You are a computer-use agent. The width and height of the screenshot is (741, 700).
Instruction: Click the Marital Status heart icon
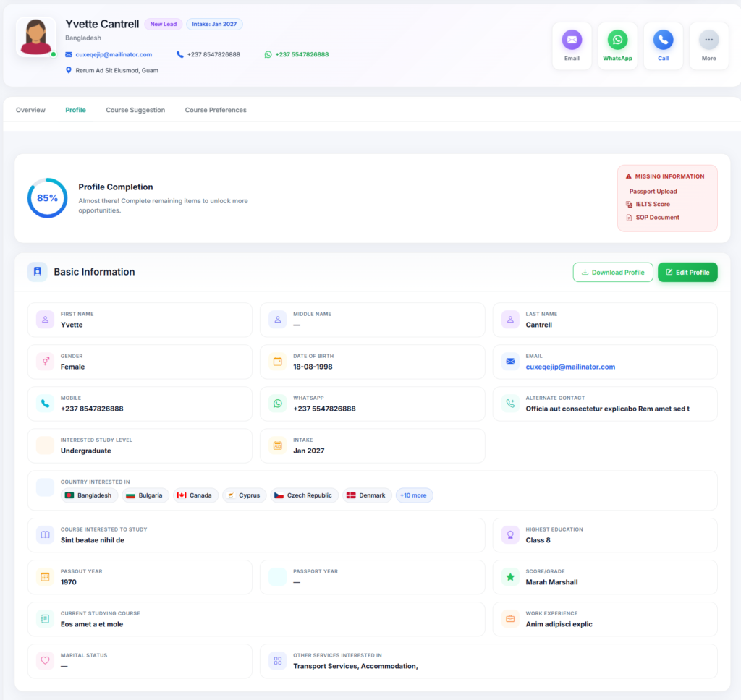tap(45, 661)
